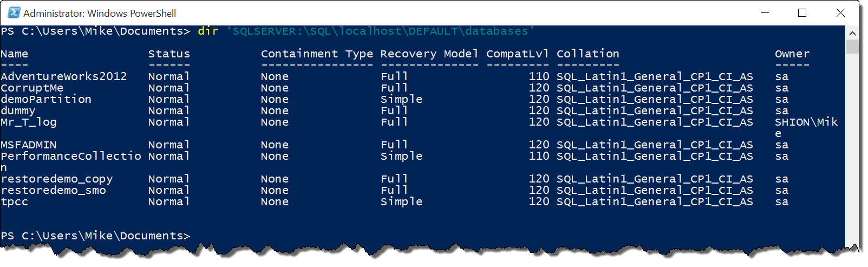Click the PowerShell icon in title bar
This screenshot has height=267, width=868.
[14, 12]
